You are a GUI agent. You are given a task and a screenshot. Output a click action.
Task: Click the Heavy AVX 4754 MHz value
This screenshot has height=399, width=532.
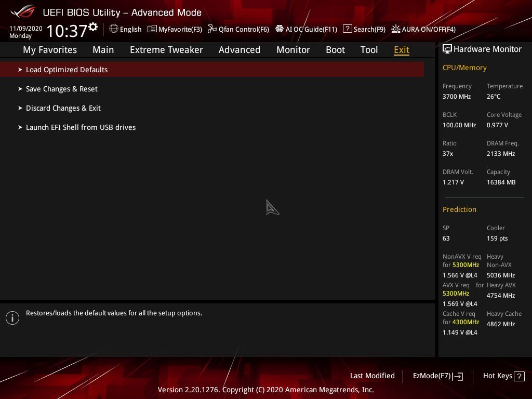click(x=501, y=296)
